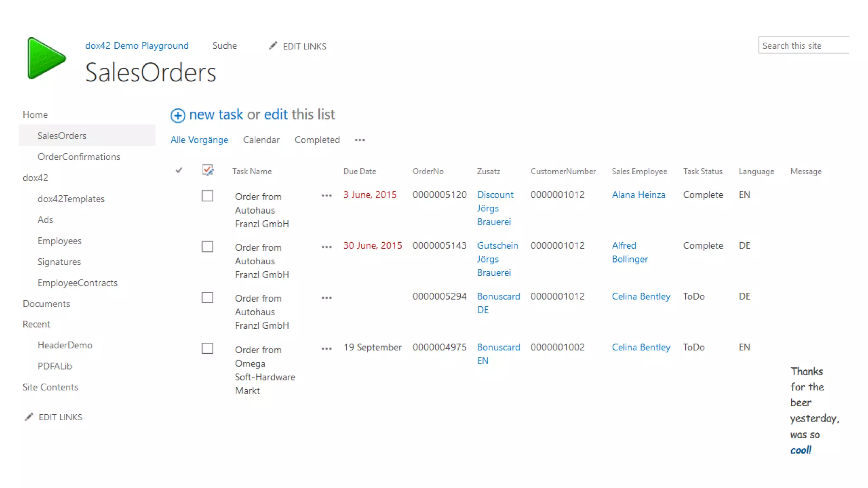Switch to the Calendar view

pos(261,140)
